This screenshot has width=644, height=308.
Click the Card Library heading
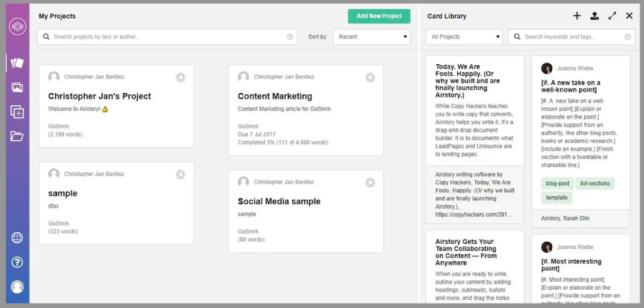pos(447,16)
